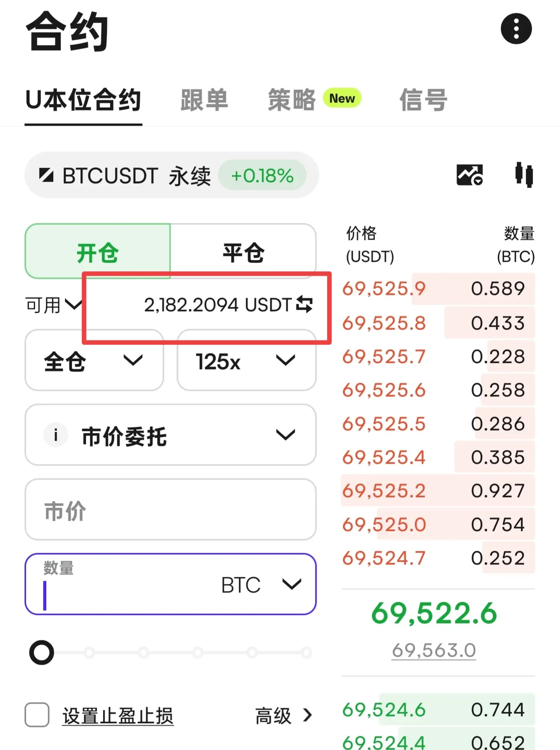Expand the 可用 balance dropdown

click(x=53, y=305)
